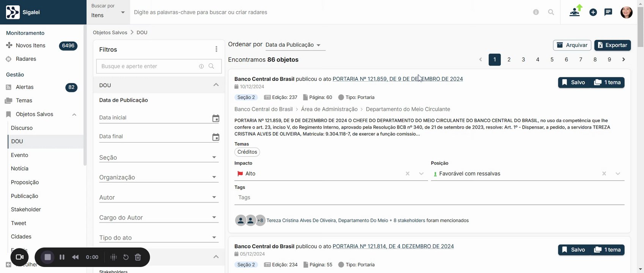Viewport: 644px width, 273px height.
Task: Open the Organização filter dropdown
Action: (159, 177)
